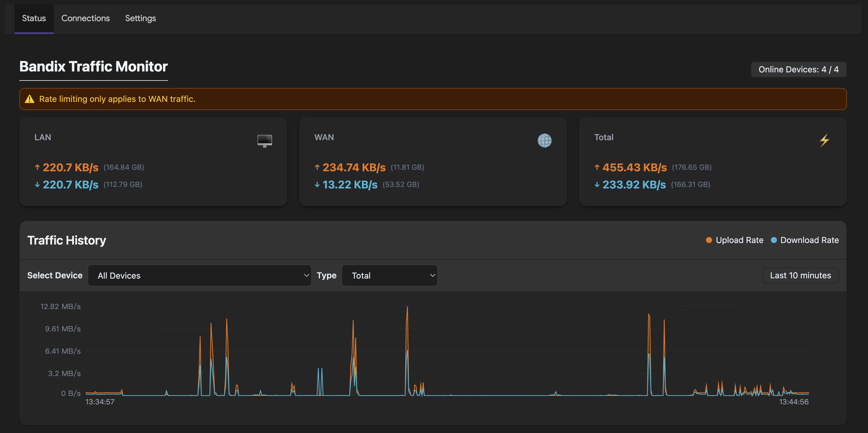Click the LAN download arrow icon
This screenshot has height=433, width=868.
coord(37,185)
